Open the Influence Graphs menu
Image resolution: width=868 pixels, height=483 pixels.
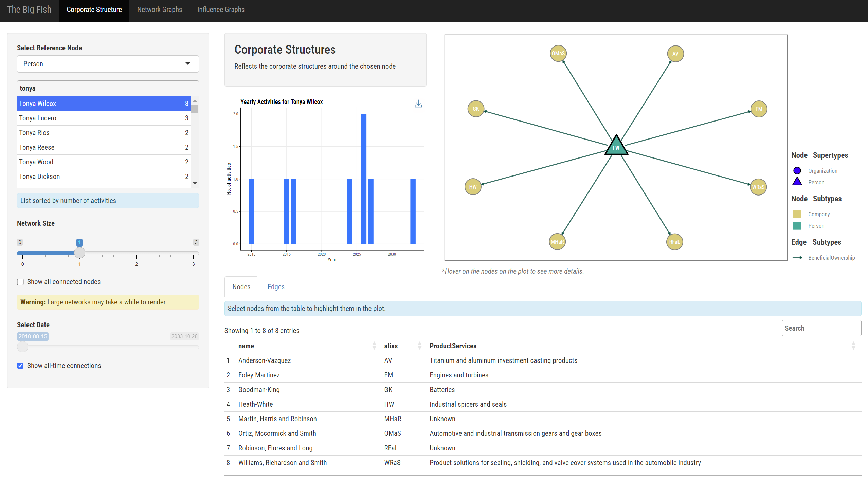[221, 10]
